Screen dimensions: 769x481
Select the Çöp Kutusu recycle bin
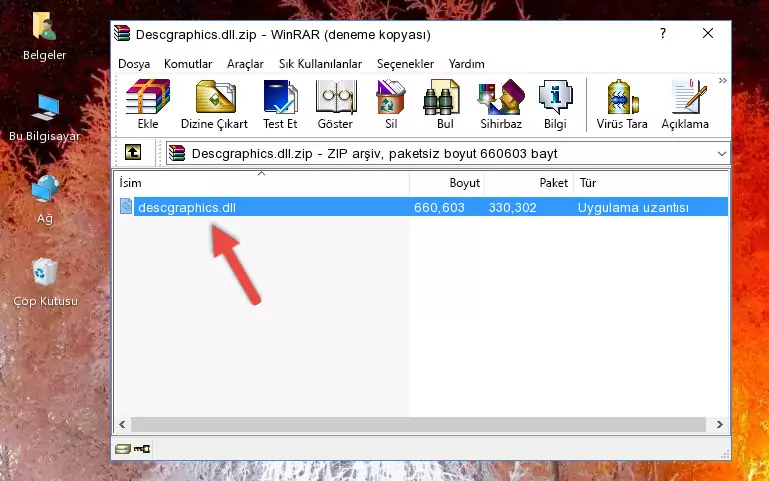pyautogui.click(x=45, y=283)
